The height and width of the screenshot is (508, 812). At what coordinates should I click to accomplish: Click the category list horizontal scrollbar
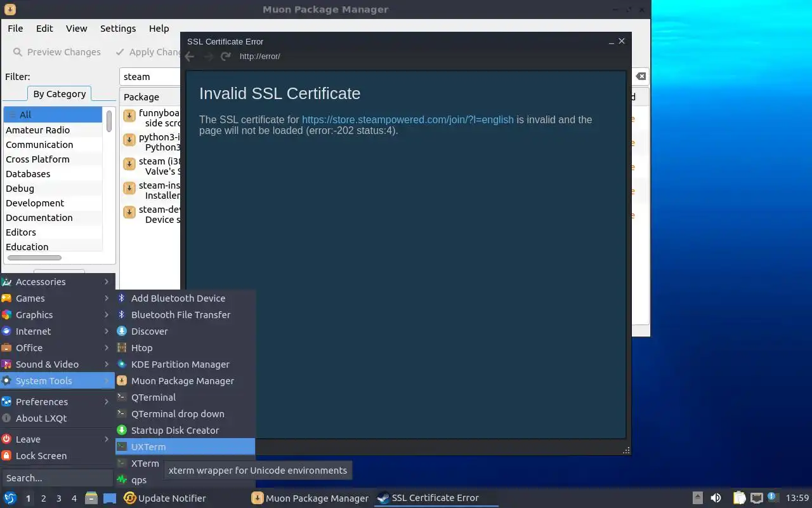[x=35, y=258]
